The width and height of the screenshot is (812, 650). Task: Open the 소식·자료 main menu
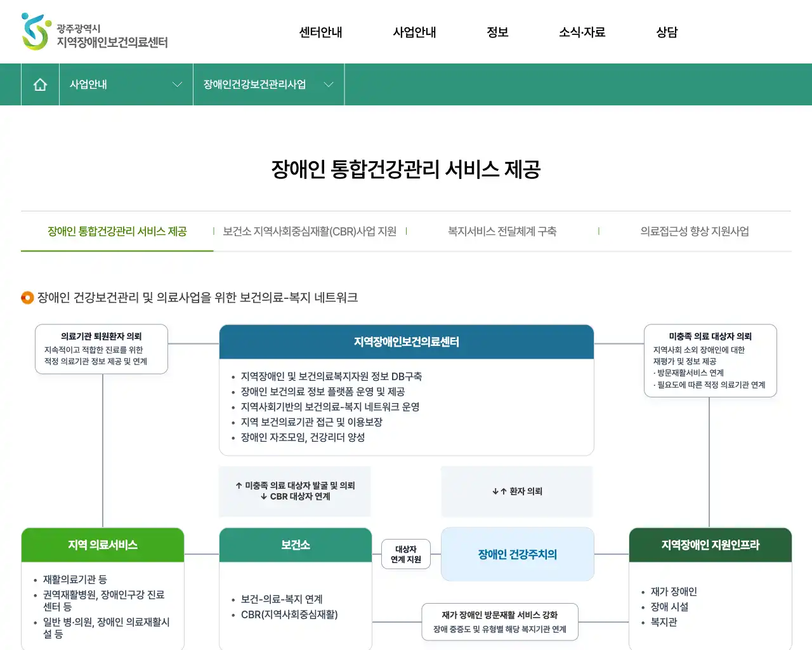click(582, 32)
